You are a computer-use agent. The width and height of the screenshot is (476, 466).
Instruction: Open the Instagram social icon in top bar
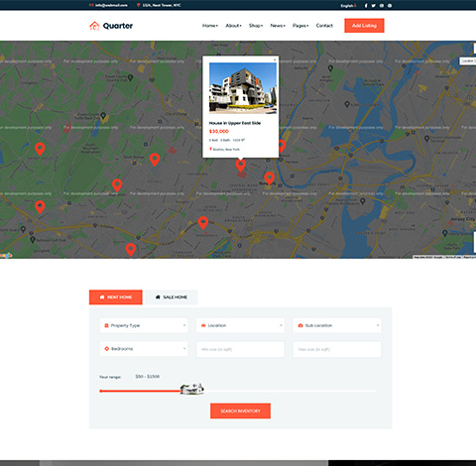pos(382,6)
